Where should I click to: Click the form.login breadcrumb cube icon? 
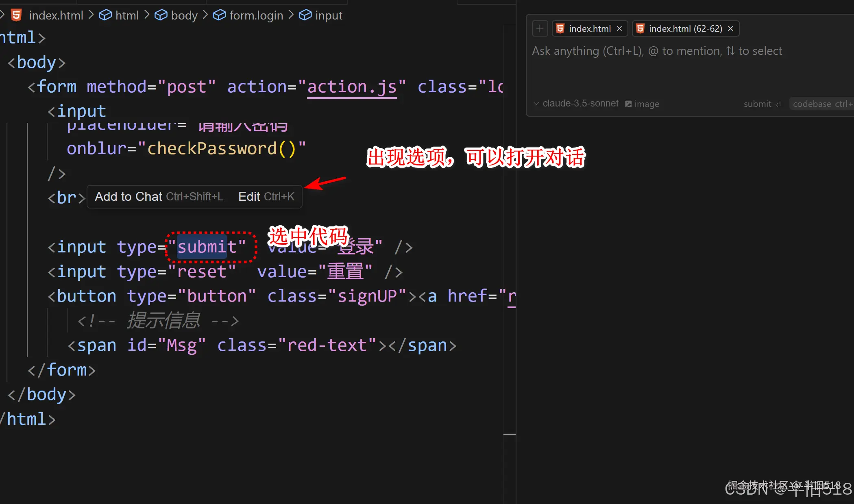(x=220, y=15)
